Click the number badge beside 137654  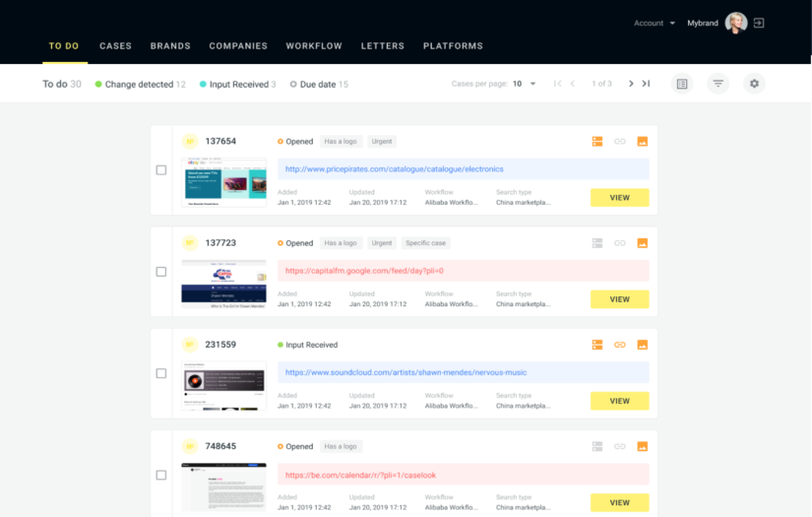tap(190, 142)
